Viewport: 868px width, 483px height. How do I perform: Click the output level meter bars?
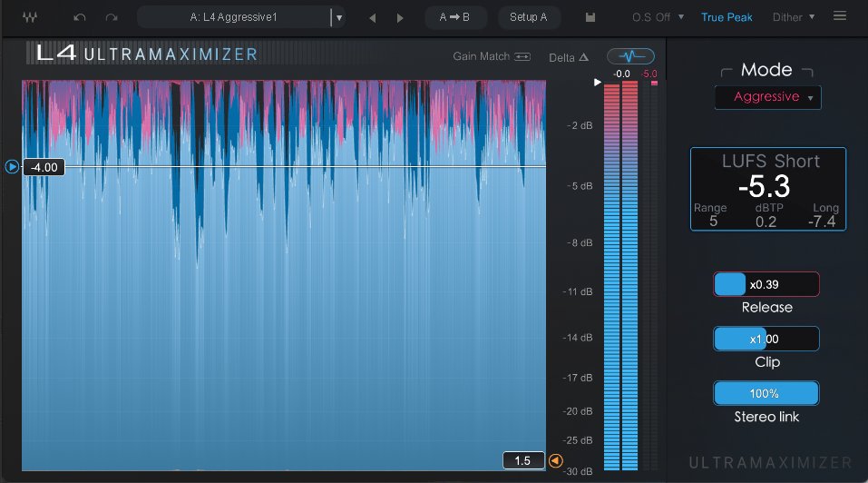(x=620, y=276)
